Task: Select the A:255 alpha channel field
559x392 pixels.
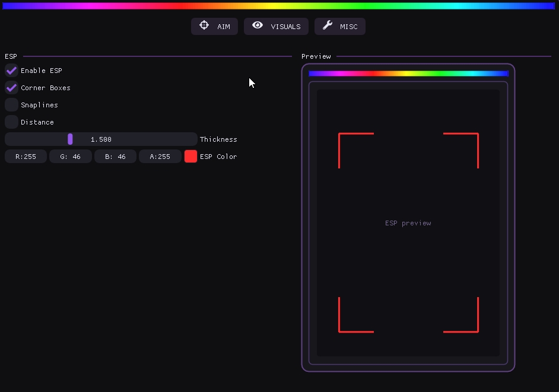Action: pos(160,157)
